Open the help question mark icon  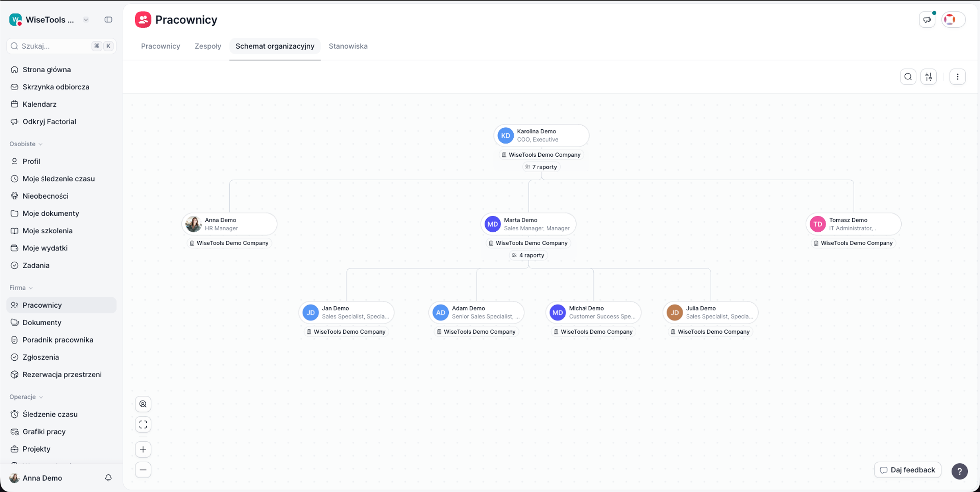(960, 471)
